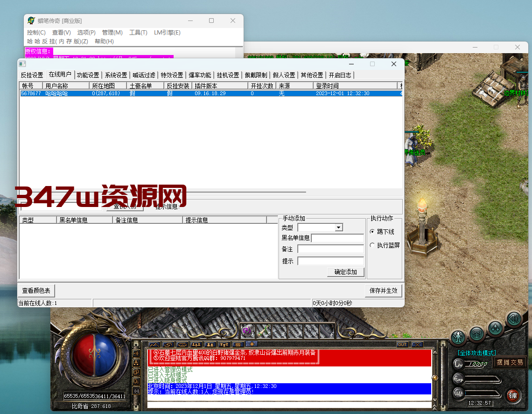
Task: Click the horizontal scrollbar of user list
Action: pyautogui.click(x=211, y=192)
